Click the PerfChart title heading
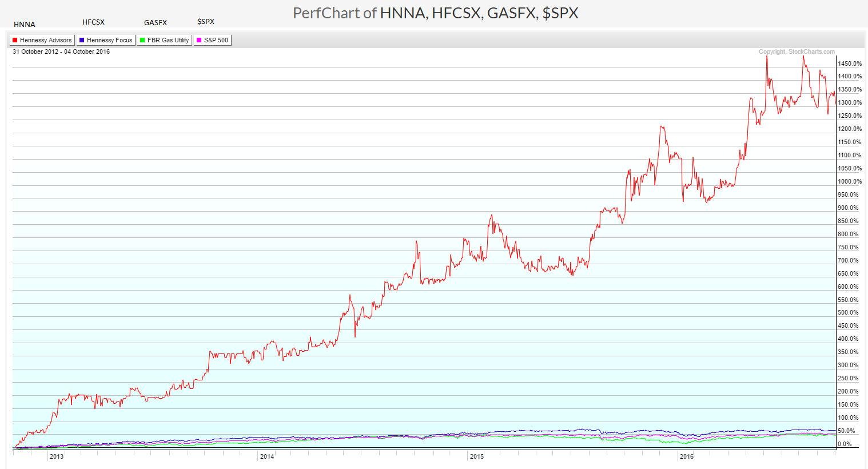Viewport: 868px width, 469px height. 436,13
